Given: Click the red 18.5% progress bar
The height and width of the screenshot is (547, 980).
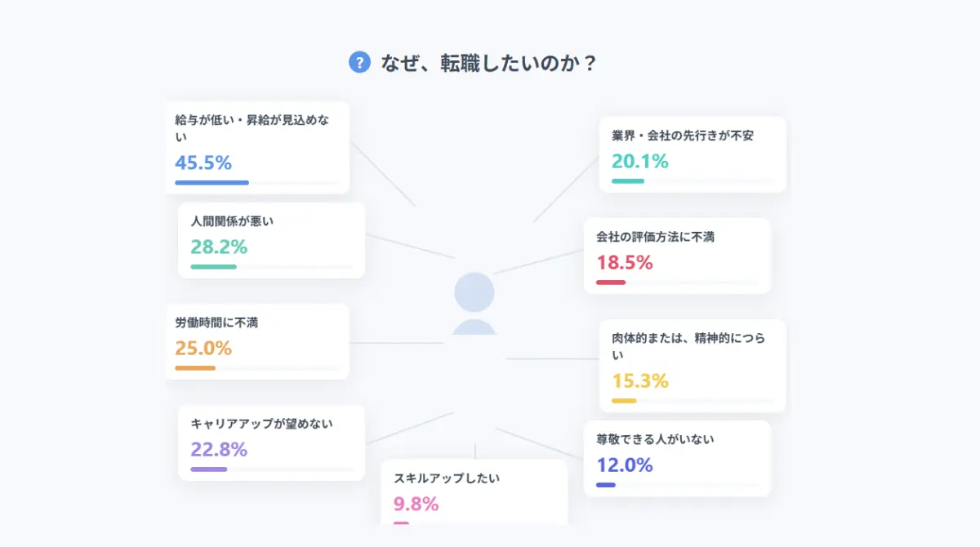Looking at the screenshot, I should (611, 282).
